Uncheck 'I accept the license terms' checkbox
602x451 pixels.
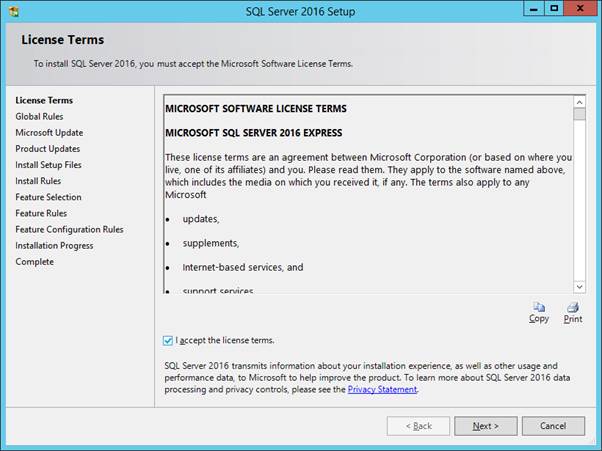point(168,340)
